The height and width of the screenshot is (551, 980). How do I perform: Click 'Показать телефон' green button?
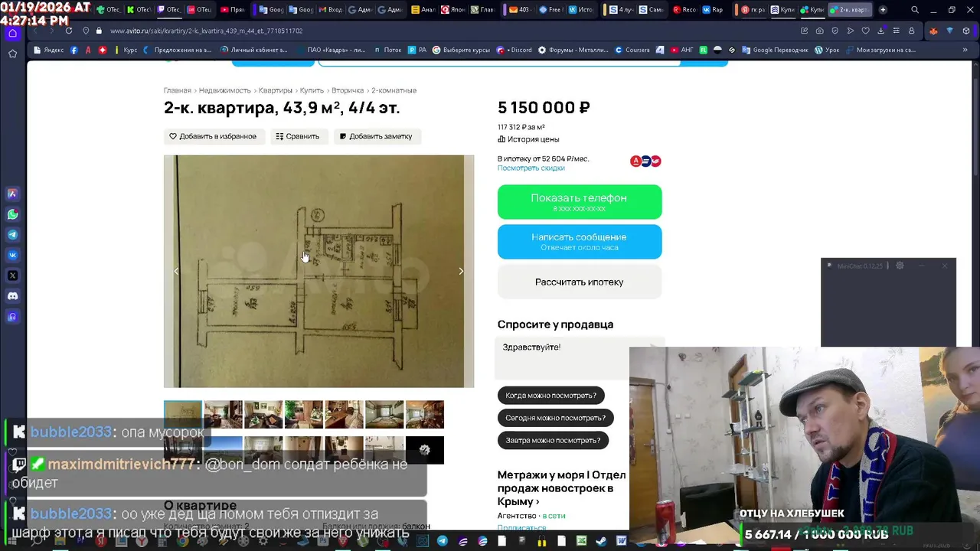coord(580,202)
